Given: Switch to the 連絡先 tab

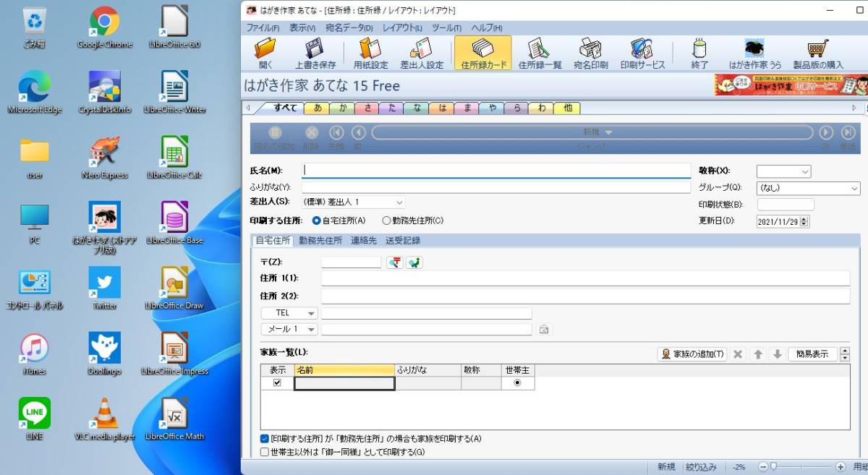Looking at the screenshot, I should tap(364, 240).
